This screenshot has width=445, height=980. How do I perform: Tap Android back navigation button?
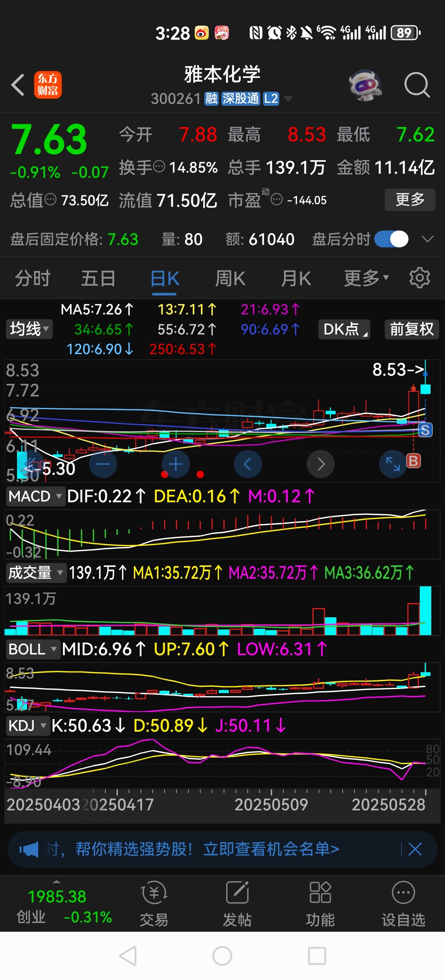[128, 955]
